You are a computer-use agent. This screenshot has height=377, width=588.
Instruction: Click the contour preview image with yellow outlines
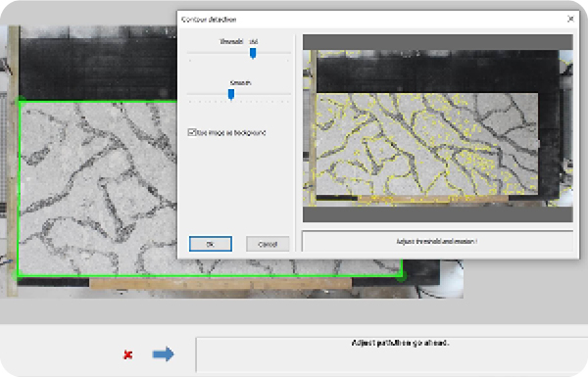tap(438, 128)
